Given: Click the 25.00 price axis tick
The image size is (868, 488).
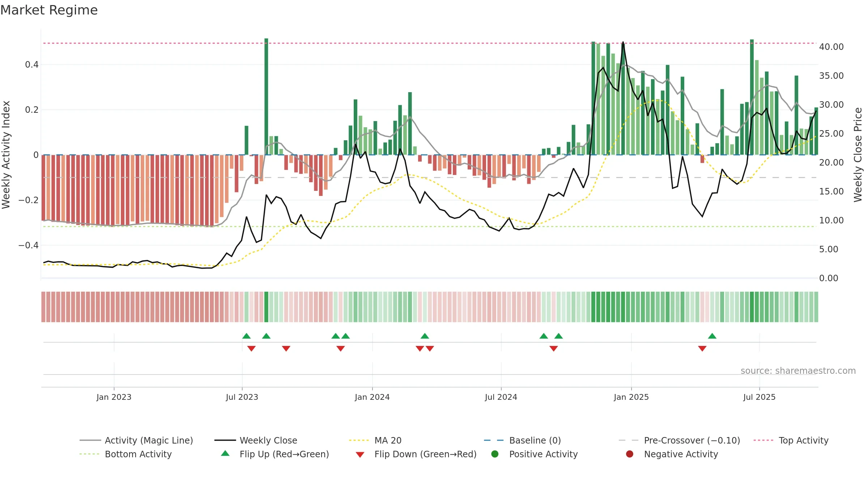Looking at the screenshot, I should click(x=831, y=133).
